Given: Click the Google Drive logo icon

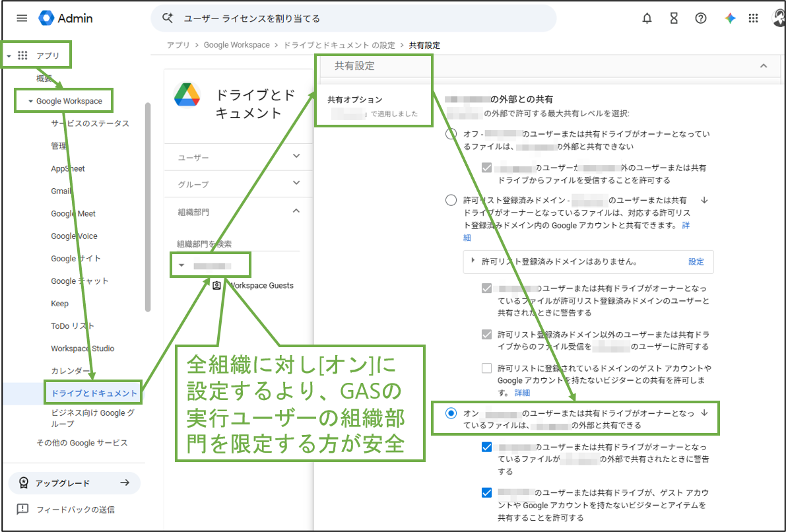Looking at the screenshot, I should coord(187,95).
